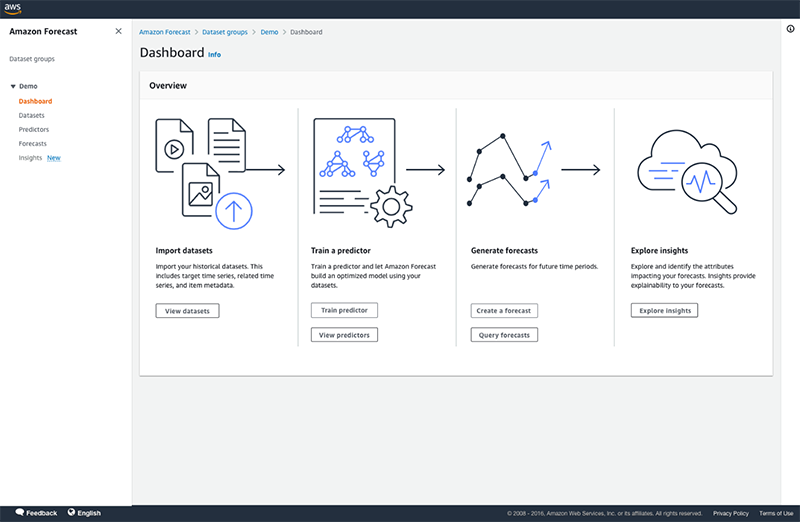Viewport: 800px width, 522px height.
Task: Click the Train a predictor model illustration
Action: (x=362, y=172)
